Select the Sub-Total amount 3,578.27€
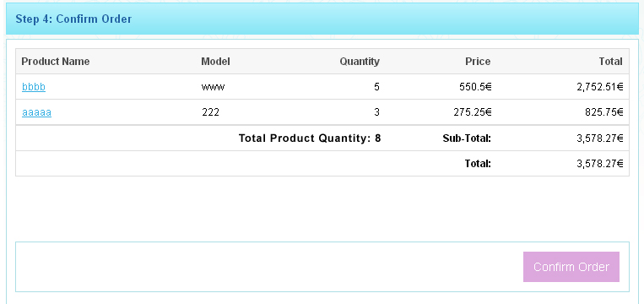 click(600, 138)
